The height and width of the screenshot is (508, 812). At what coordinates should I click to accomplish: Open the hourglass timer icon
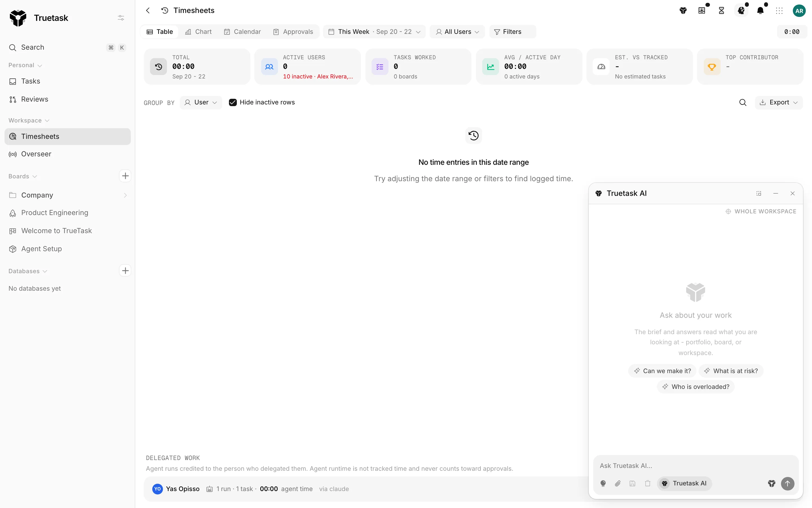pos(721,11)
